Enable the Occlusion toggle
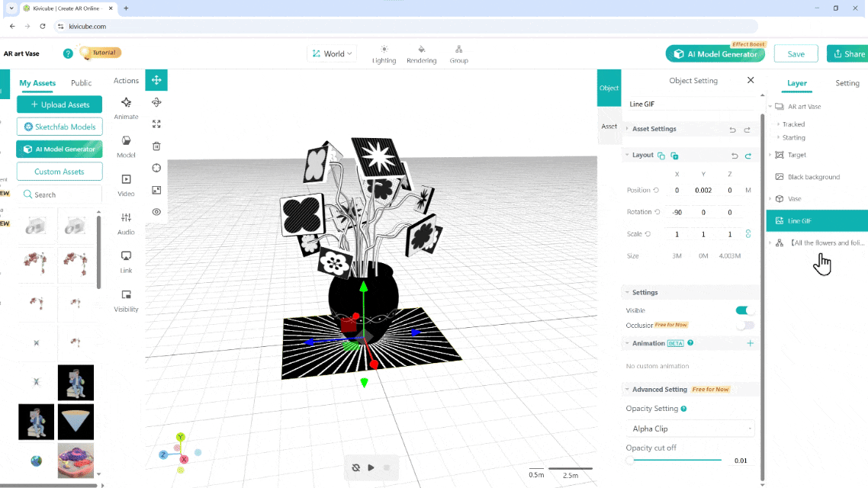This screenshot has height=488, width=868. coord(744,326)
